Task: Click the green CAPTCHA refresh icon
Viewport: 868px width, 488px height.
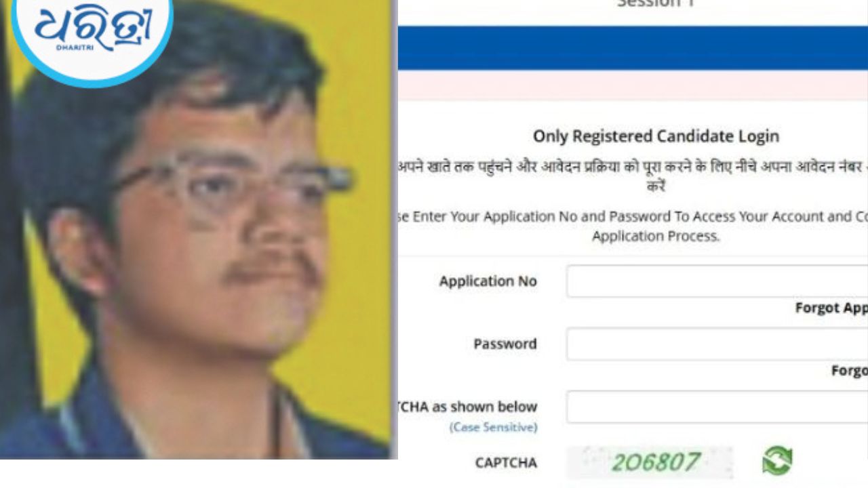Action: (777, 462)
